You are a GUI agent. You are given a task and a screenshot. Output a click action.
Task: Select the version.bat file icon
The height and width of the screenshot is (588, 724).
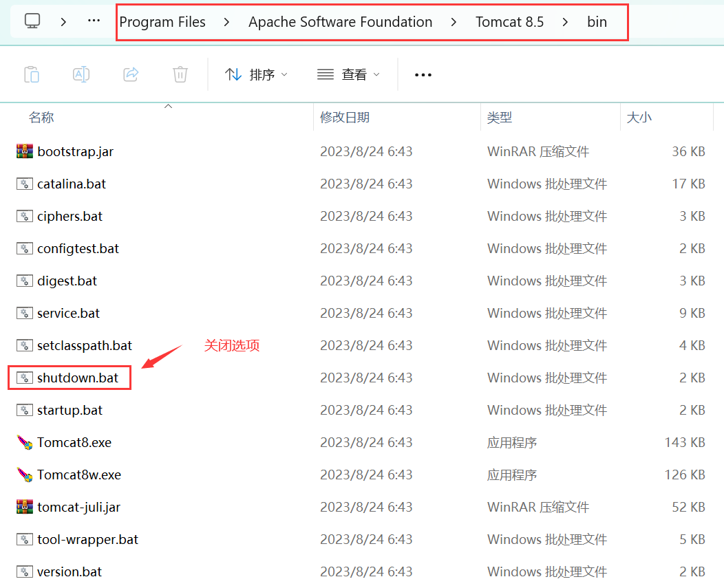click(25, 571)
